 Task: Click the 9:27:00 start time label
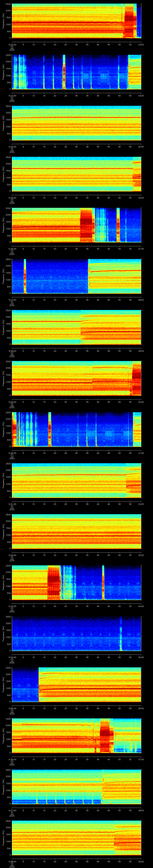[x=12, y=300]
